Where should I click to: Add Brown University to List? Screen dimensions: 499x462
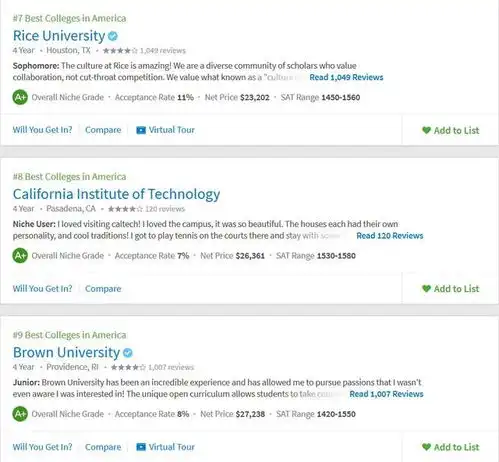click(x=451, y=447)
